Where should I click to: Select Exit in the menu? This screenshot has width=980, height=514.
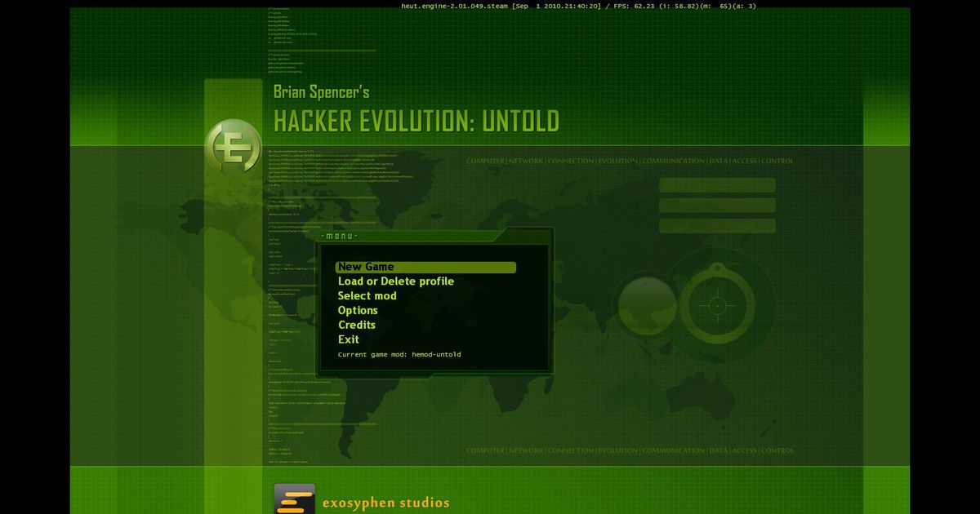pos(349,339)
